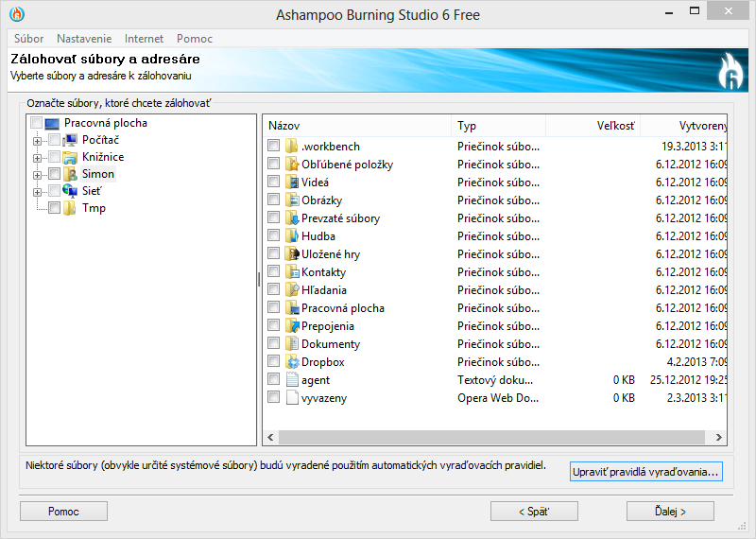Click the Prepojenia links folder icon
Viewport: 756px width, 539px height.
point(292,325)
